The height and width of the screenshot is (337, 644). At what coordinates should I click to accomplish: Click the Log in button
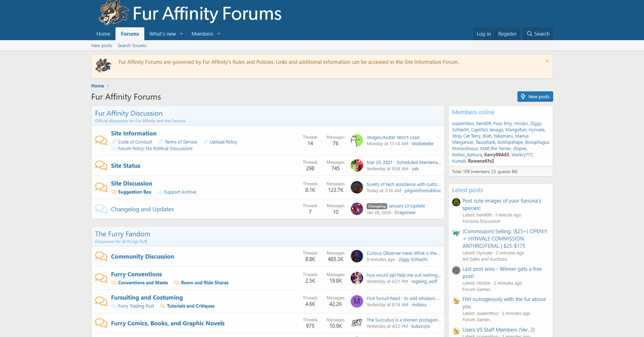(x=484, y=34)
